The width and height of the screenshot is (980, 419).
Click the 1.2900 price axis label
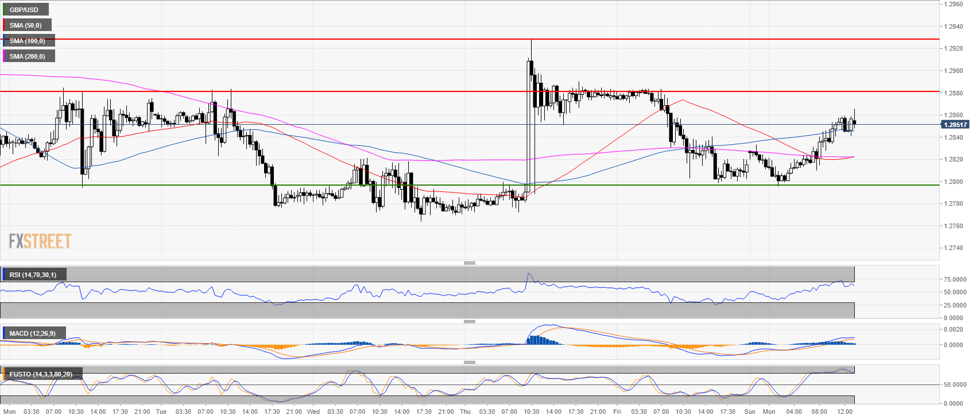click(x=954, y=71)
